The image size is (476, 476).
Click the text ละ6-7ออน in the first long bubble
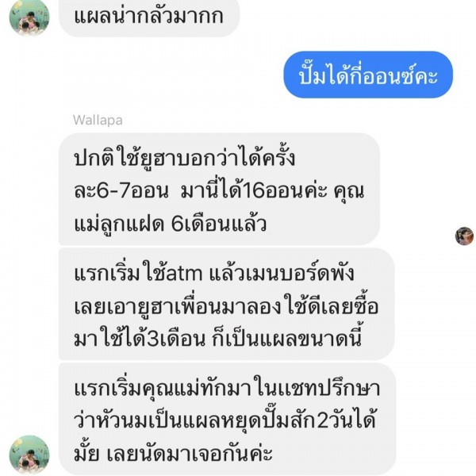[x=121, y=191]
